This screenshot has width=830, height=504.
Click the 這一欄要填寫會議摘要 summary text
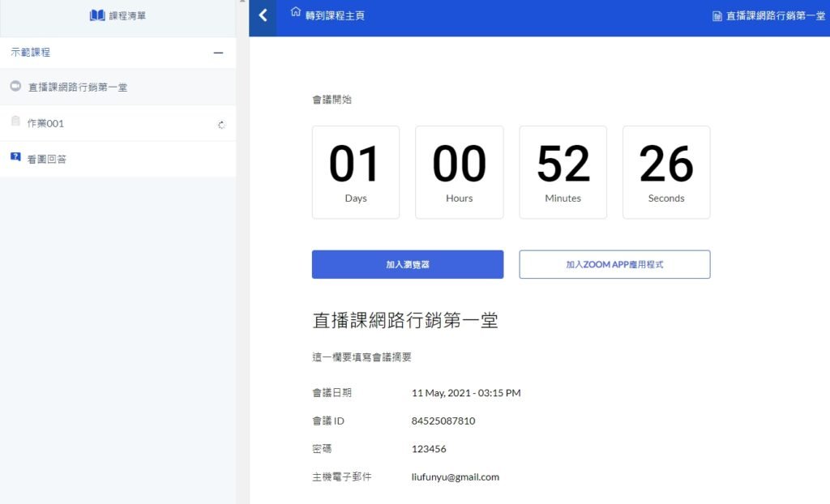coord(362,357)
